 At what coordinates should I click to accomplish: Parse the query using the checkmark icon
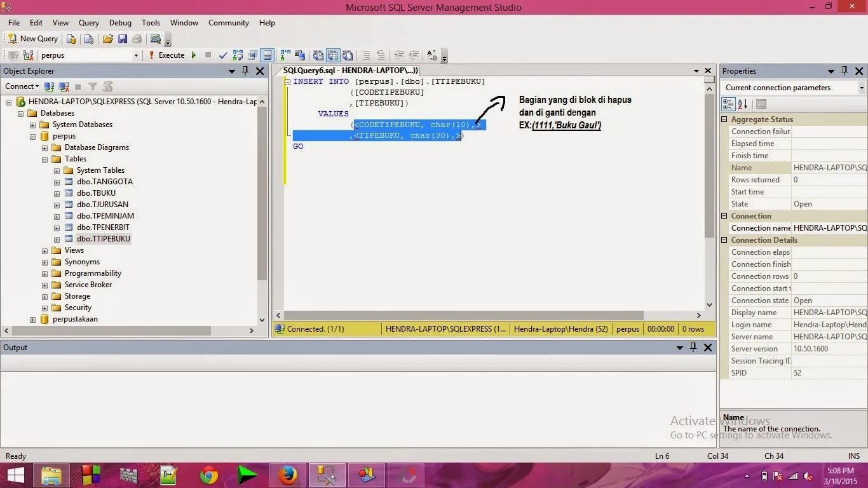click(223, 55)
